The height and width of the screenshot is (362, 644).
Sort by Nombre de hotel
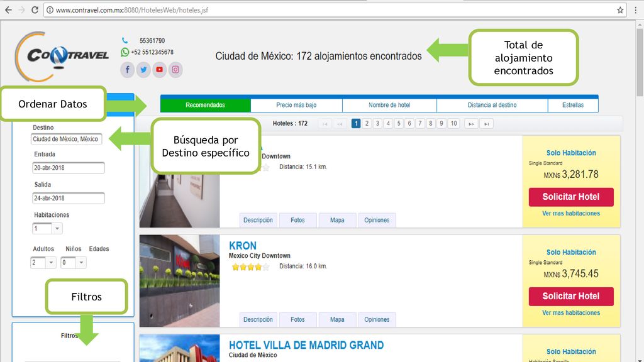(x=389, y=105)
